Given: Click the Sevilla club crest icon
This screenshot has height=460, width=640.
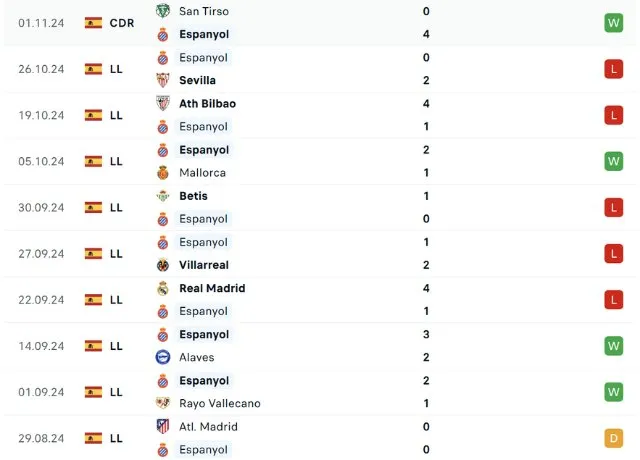Looking at the screenshot, I should pos(163,80).
